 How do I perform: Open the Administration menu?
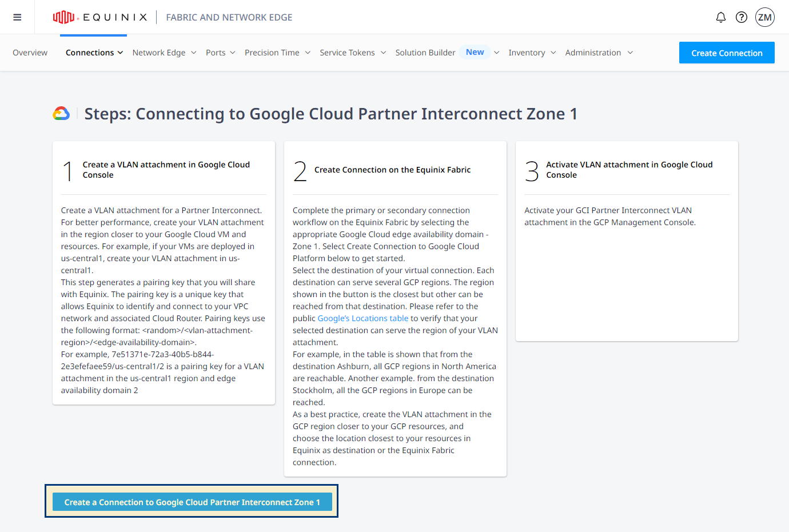coord(593,53)
